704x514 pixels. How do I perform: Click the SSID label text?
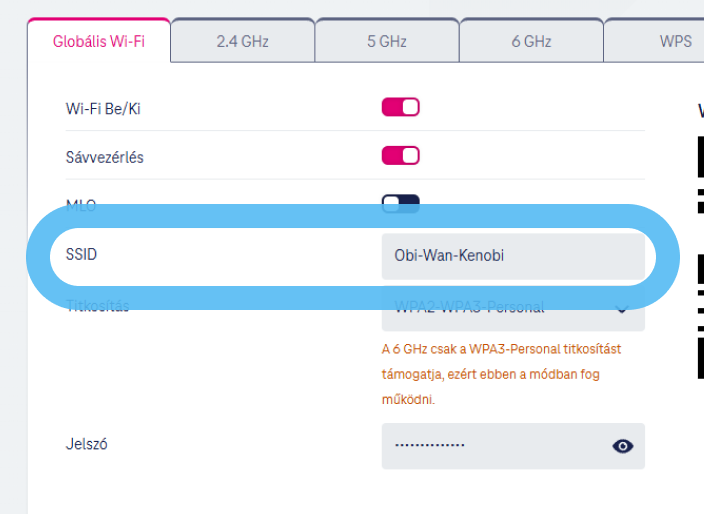point(81,255)
